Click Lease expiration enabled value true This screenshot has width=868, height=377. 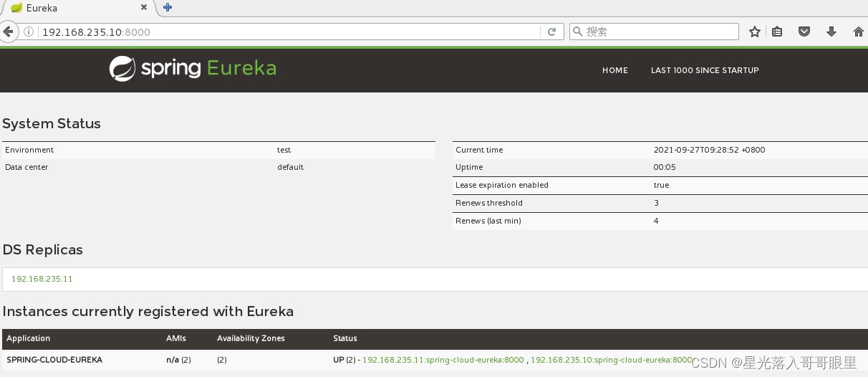coord(662,185)
